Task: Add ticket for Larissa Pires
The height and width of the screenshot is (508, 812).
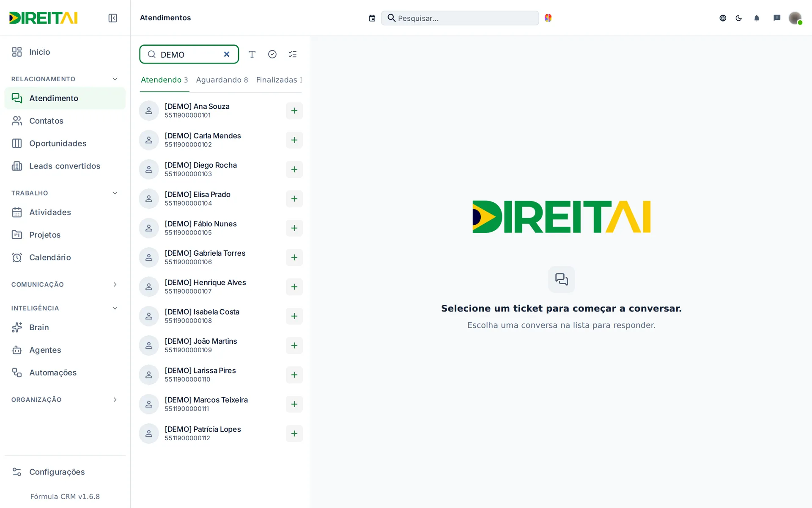Action: pos(294,375)
